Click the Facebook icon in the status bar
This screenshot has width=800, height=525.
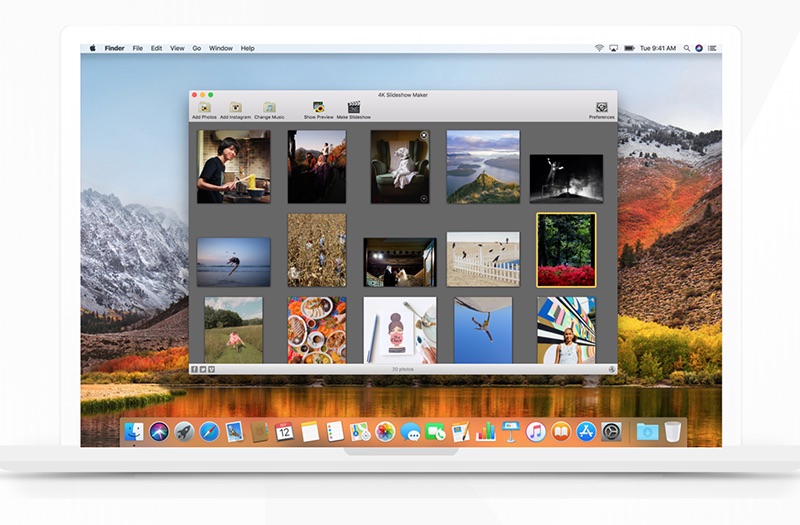pyautogui.click(x=194, y=369)
